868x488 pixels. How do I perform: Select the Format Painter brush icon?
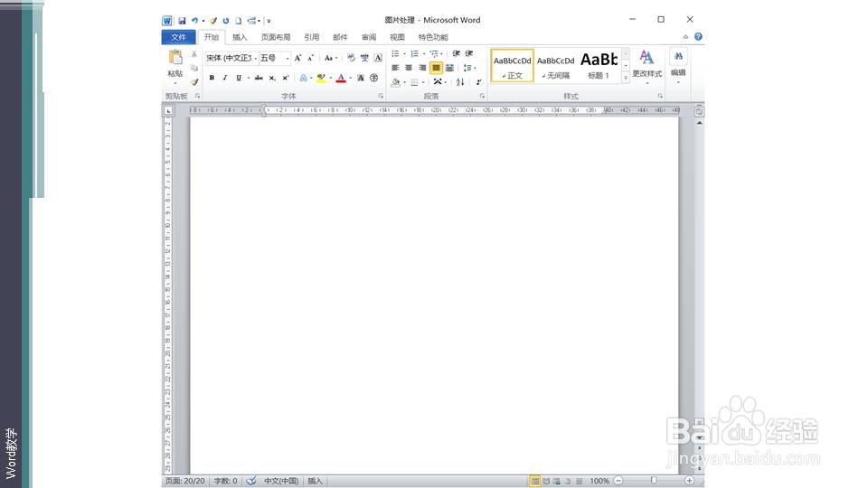click(x=194, y=82)
